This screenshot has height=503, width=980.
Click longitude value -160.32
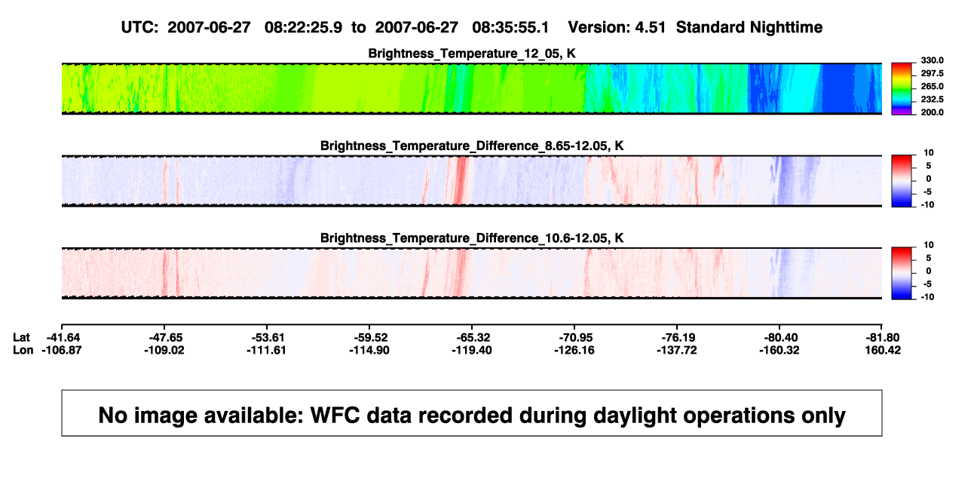pos(779,350)
